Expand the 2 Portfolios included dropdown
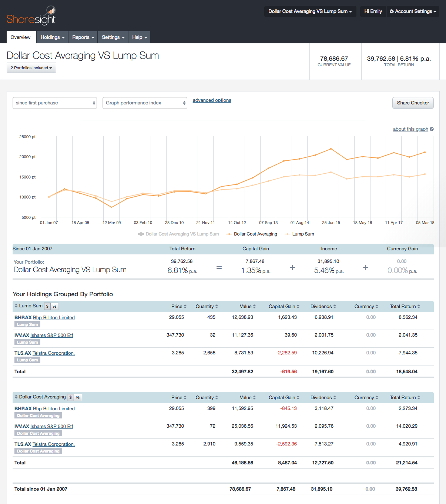 tap(31, 68)
